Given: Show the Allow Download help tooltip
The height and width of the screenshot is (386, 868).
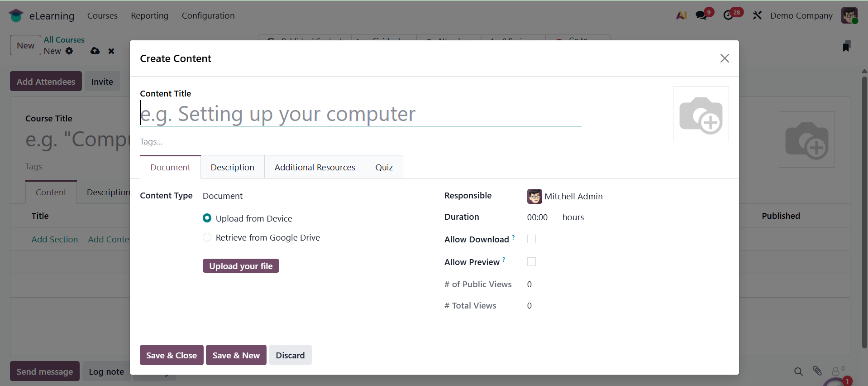Looking at the screenshot, I should click(513, 237).
